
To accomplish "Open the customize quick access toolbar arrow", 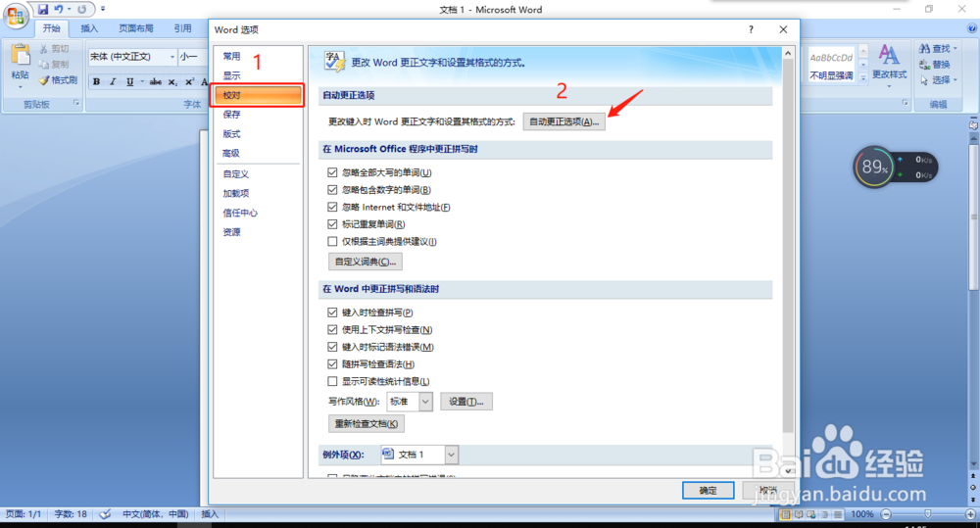I will click(x=103, y=10).
